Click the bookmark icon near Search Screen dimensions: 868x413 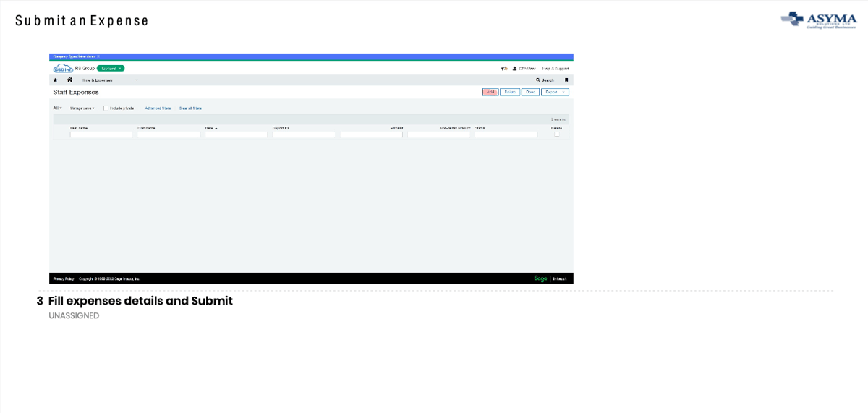pyautogui.click(x=566, y=80)
